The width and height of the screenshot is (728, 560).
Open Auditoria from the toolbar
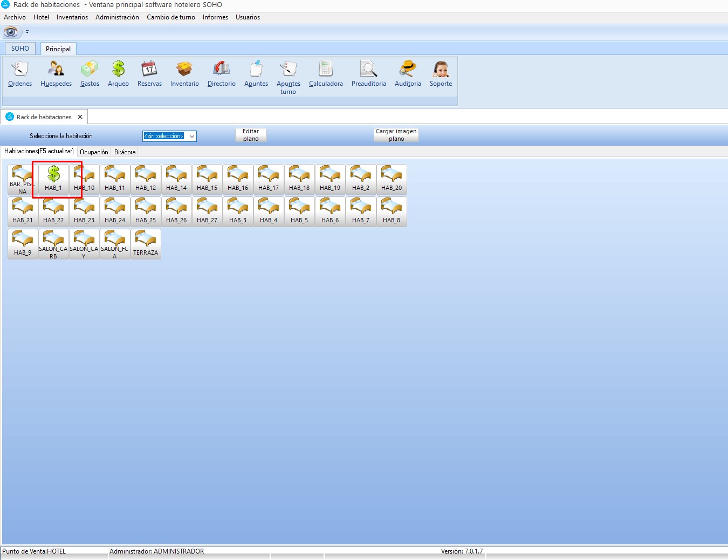click(408, 73)
